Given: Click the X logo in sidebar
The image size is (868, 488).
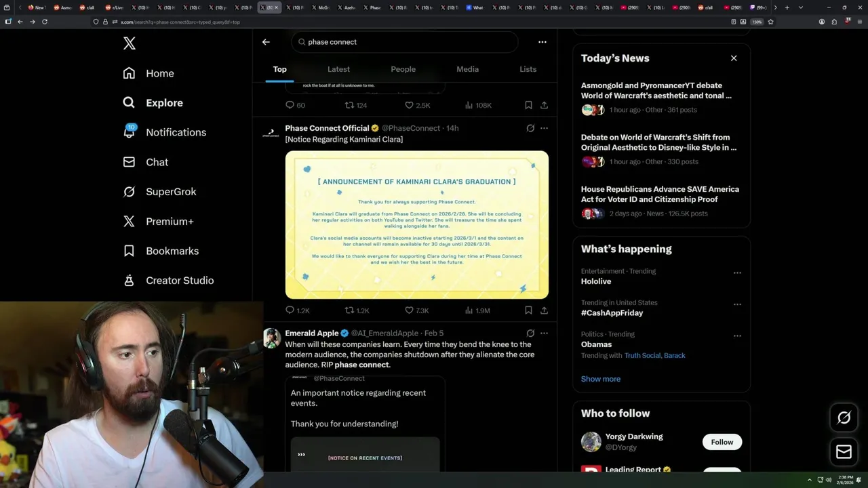Looking at the screenshot, I should pos(130,43).
